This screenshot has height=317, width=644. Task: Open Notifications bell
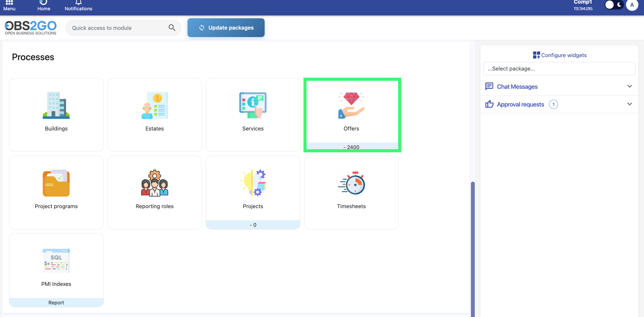(x=78, y=5)
